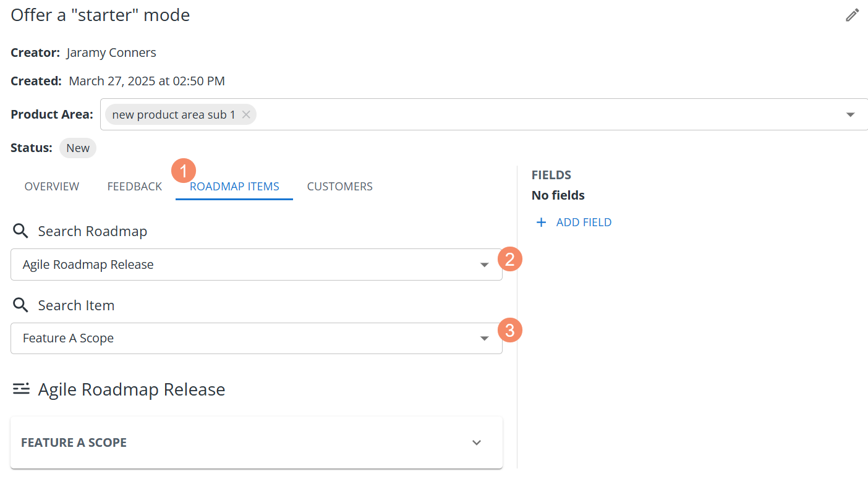Switch to the FEEDBACK tab

point(134,186)
